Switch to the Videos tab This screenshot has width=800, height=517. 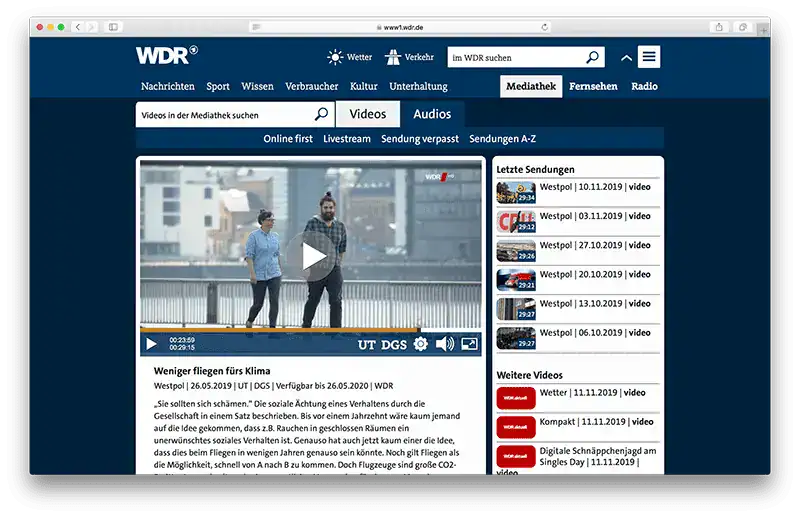[x=368, y=114]
